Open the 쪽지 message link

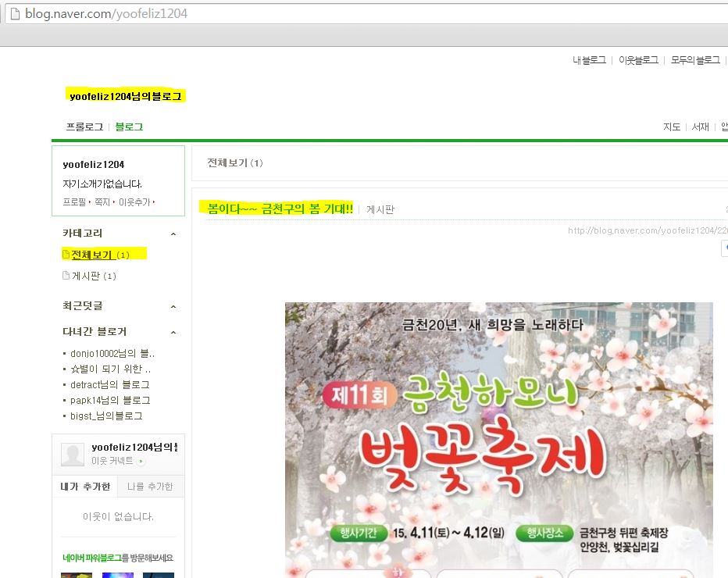click(x=103, y=202)
